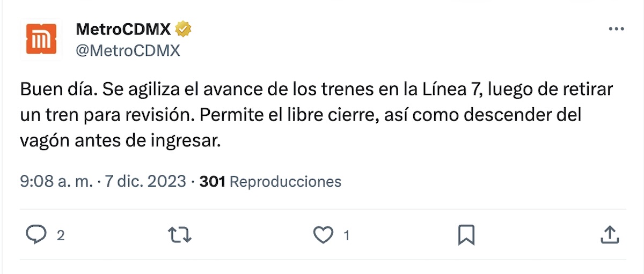The width and height of the screenshot is (644, 274).
Task: Click the reply speech bubble icon
Action: (x=36, y=235)
